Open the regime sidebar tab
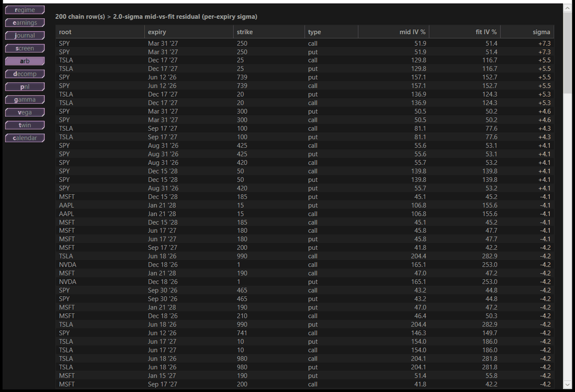 (x=25, y=10)
